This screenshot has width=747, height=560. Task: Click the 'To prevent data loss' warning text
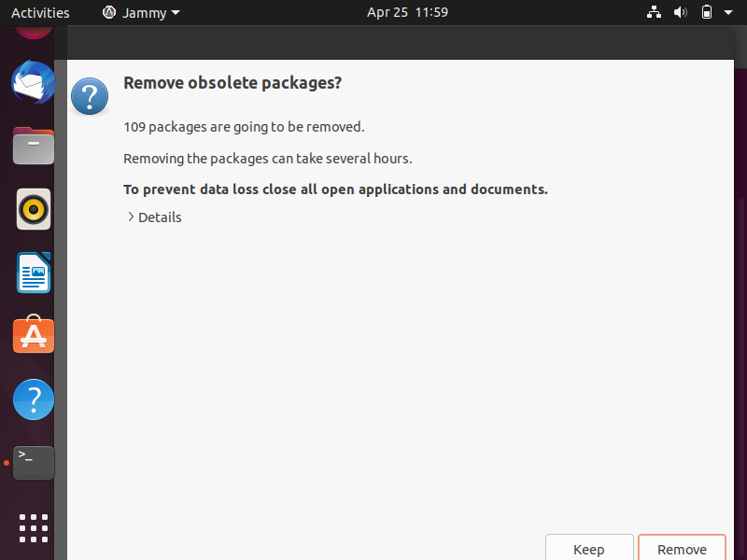(335, 189)
